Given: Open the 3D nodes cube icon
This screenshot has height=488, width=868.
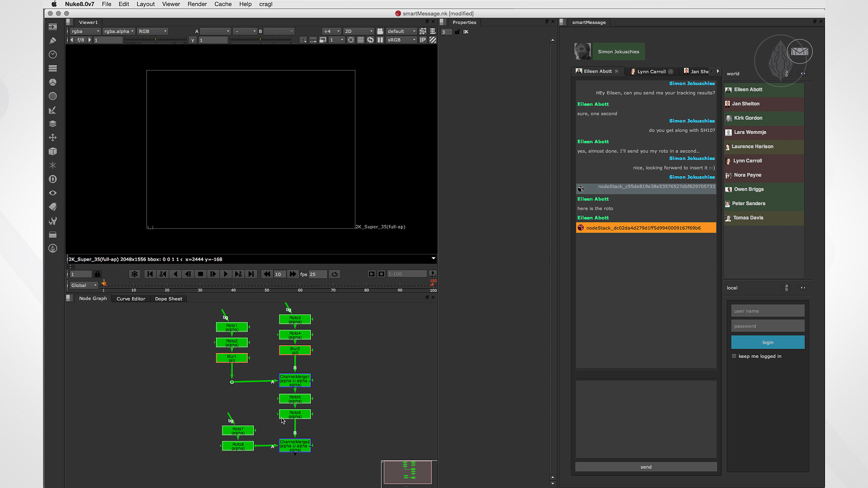Looking at the screenshot, I should (52, 151).
